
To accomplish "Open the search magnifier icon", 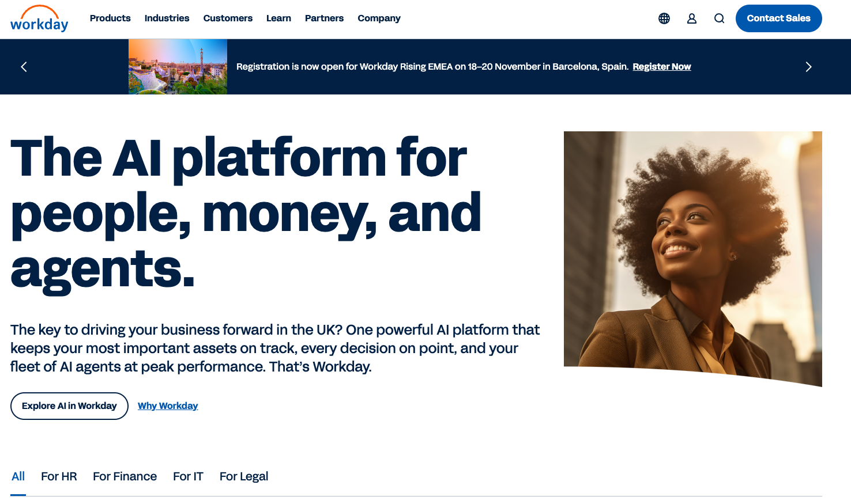I will (x=719, y=18).
